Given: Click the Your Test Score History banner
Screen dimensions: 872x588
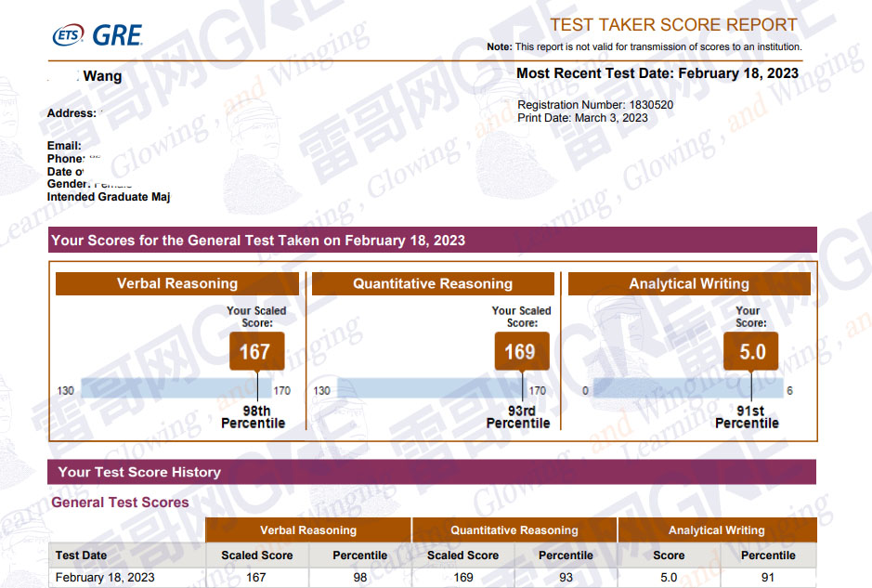Looking at the screenshot, I should pos(432,472).
